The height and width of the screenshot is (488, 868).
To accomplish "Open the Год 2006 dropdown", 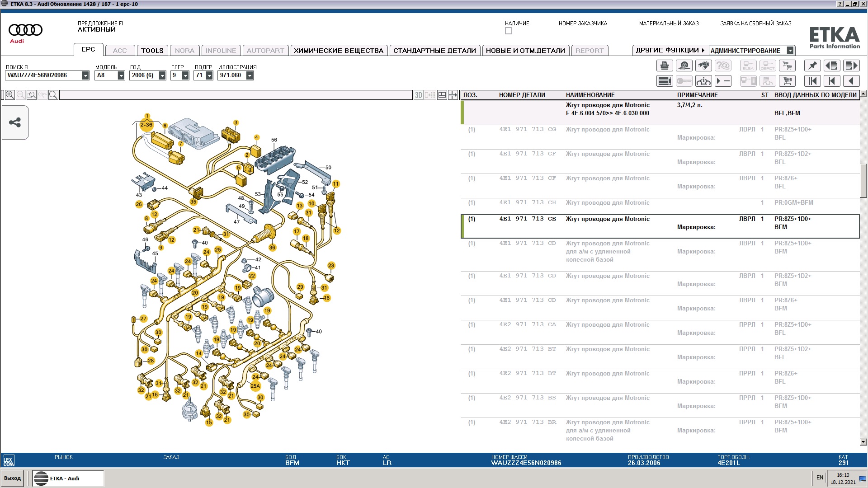I will click(x=162, y=76).
